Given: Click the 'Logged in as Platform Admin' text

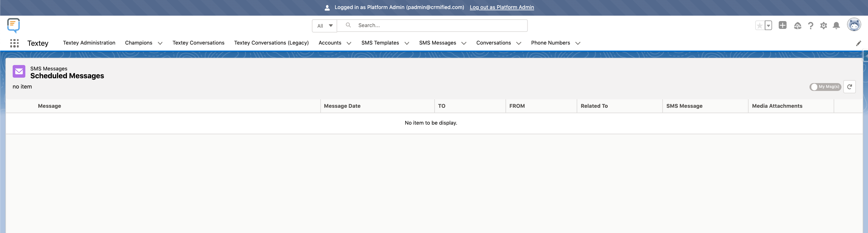Looking at the screenshot, I should click(399, 7).
